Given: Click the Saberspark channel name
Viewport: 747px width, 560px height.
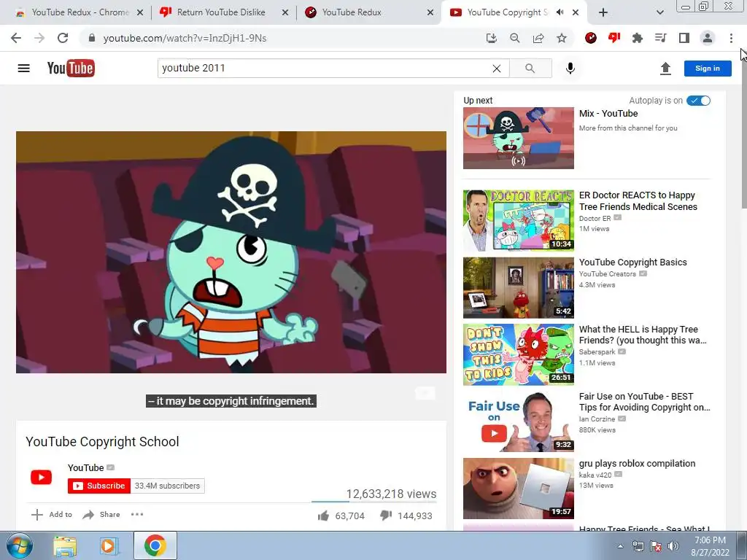Looking at the screenshot, I should pyautogui.click(x=597, y=352).
